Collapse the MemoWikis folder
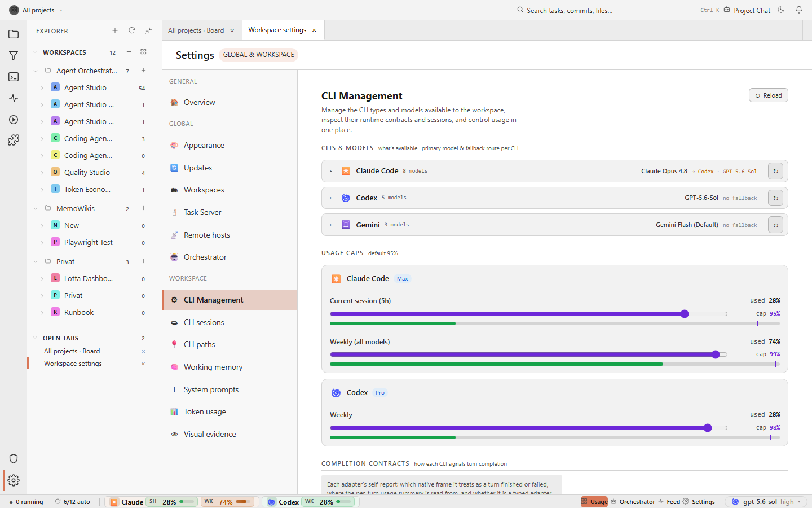Image resolution: width=812 pixels, height=508 pixels. 35,209
